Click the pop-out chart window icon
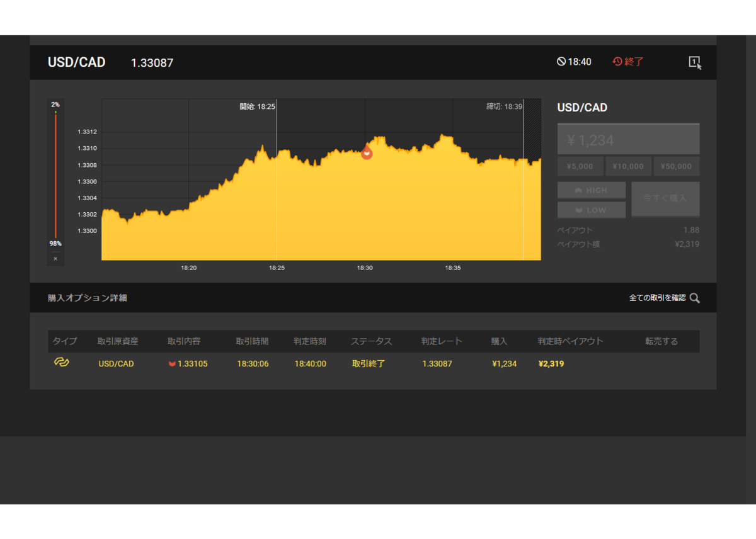Viewport: 756px width, 539px height. [x=695, y=62]
